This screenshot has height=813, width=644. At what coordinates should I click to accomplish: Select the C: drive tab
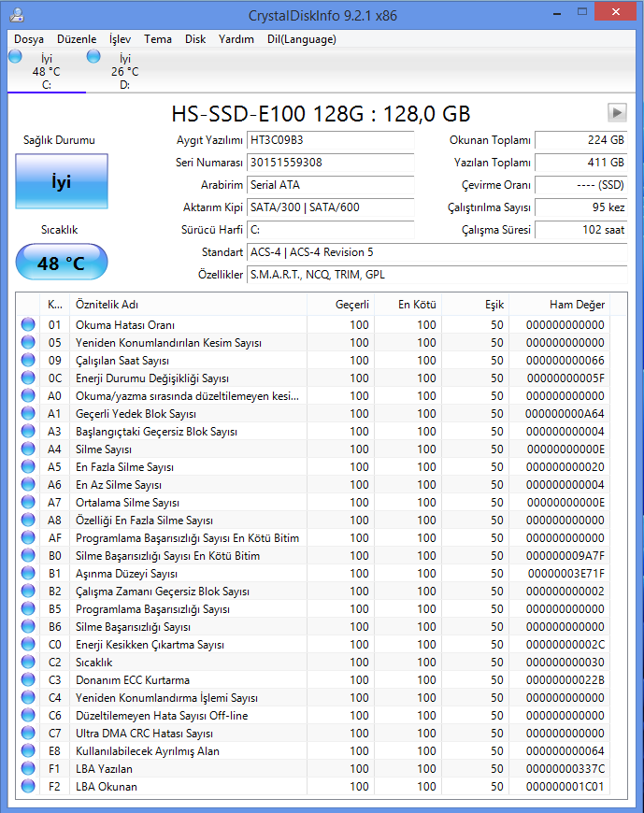tap(47, 71)
